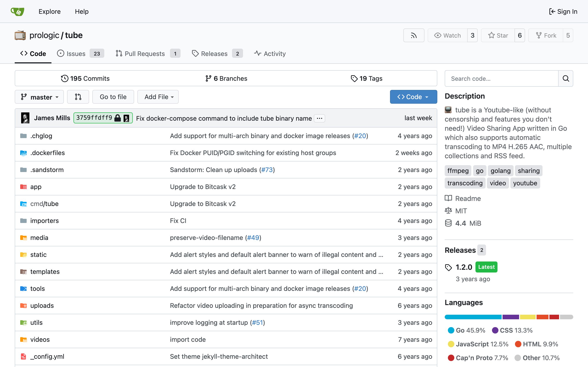Expand the commit message ellipsis button
Image resolution: width=588 pixels, height=367 pixels.
[x=319, y=118]
